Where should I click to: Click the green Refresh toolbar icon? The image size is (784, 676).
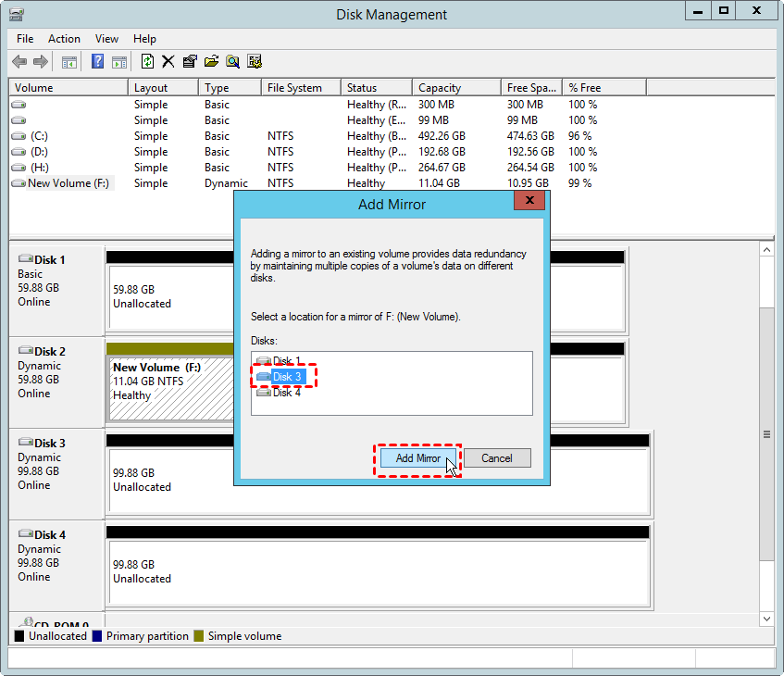click(x=147, y=61)
